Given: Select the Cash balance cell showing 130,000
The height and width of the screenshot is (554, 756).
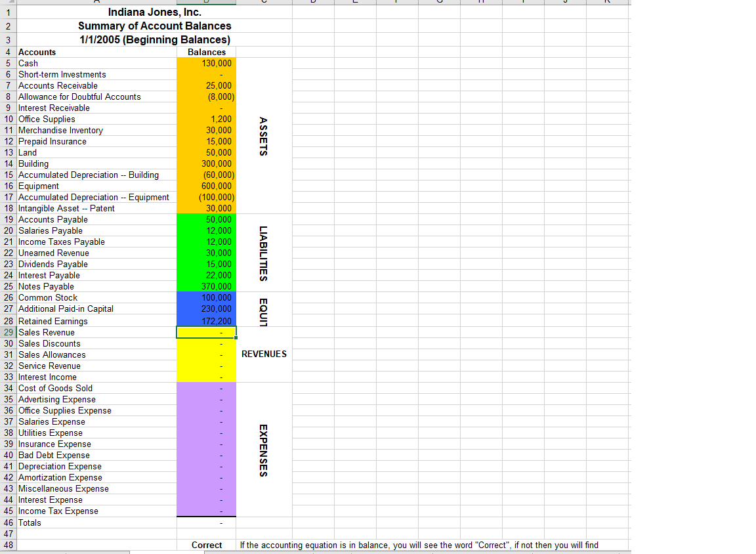Looking at the screenshot, I should [x=205, y=63].
